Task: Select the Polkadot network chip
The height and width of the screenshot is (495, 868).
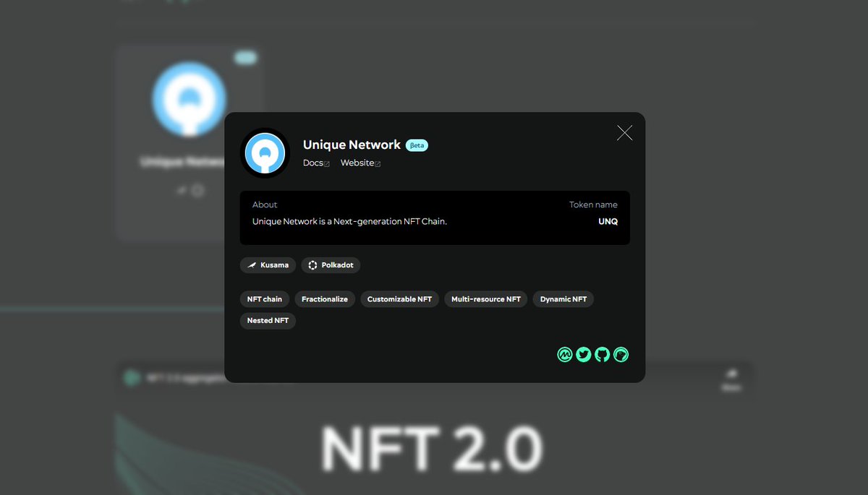Action: [331, 265]
